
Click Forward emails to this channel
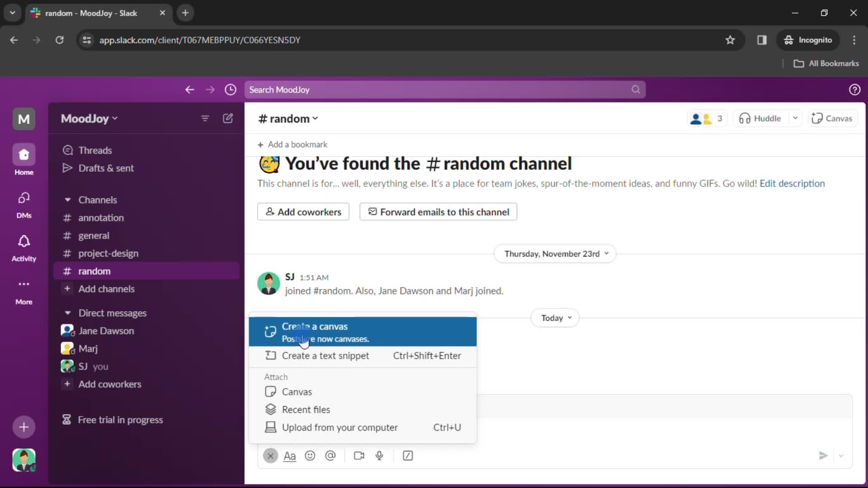point(438,212)
